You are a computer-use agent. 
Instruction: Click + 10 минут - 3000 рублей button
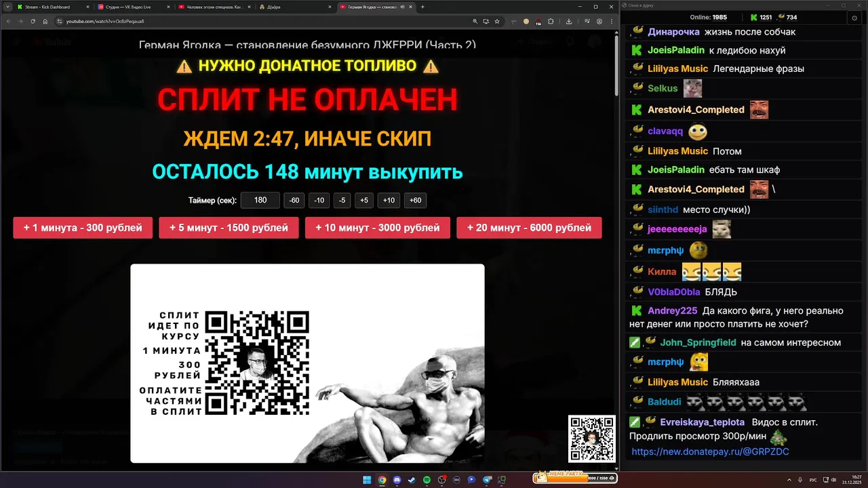point(377,228)
